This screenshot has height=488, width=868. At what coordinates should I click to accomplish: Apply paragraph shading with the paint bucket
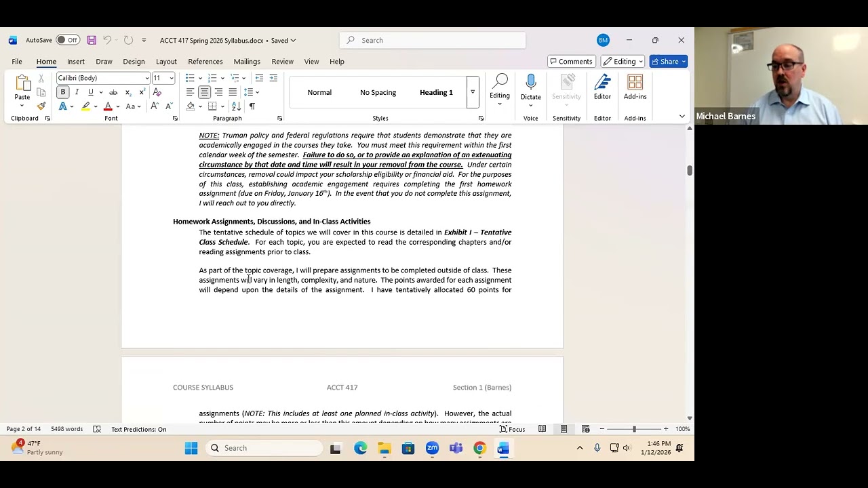tap(191, 106)
